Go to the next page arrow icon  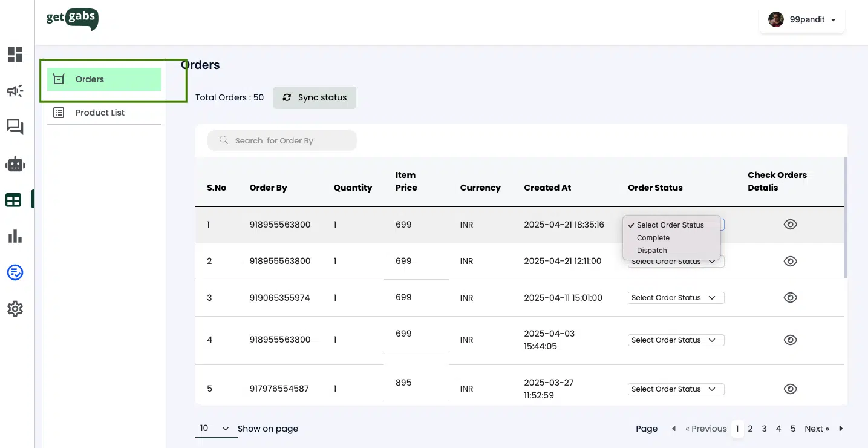point(841,429)
